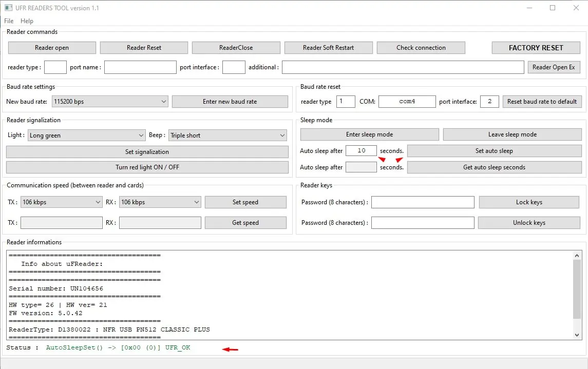Click the TX result field beside Get speed
The height and width of the screenshot is (369, 588).
point(62,223)
